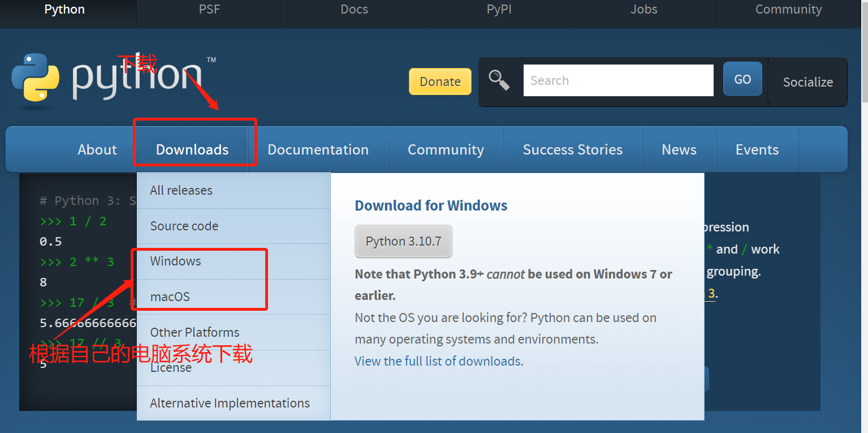The image size is (868, 433).
Task: Open the Socialize menu
Action: (808, 82)
